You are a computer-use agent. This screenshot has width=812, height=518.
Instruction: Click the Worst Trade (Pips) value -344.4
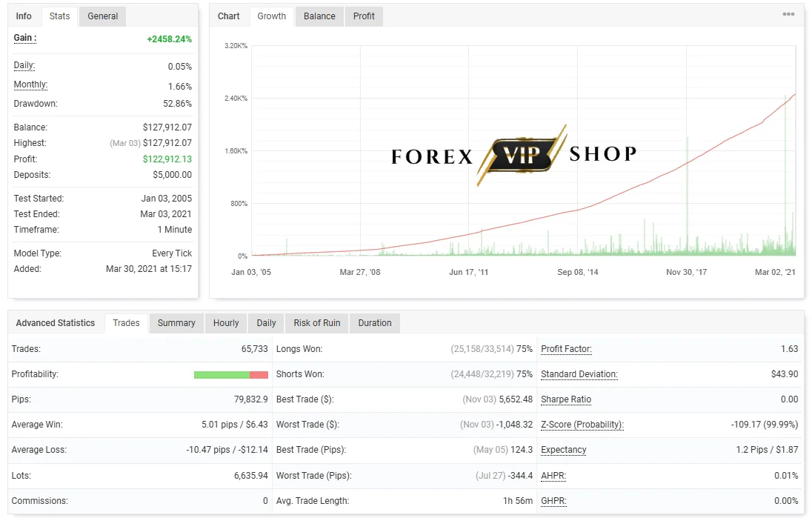click(520, 476)
